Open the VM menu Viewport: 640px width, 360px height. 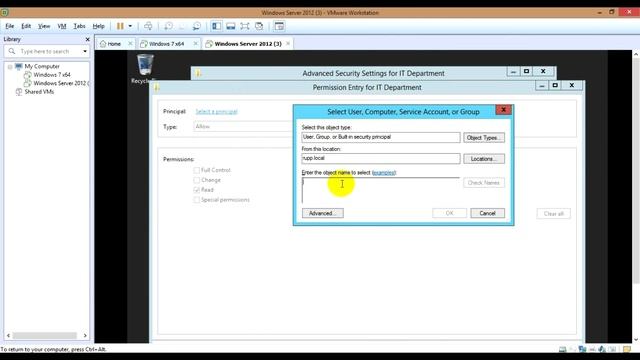62,26
